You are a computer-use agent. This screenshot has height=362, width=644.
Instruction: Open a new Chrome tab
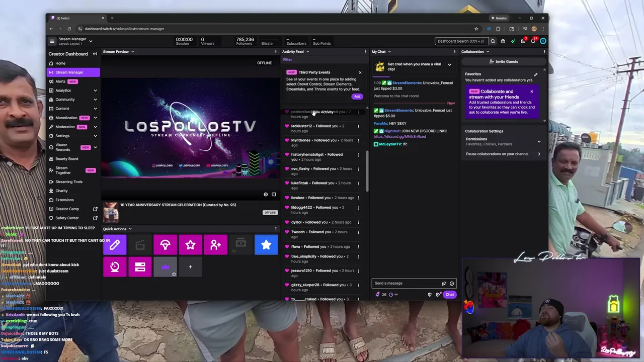[112, 18]
